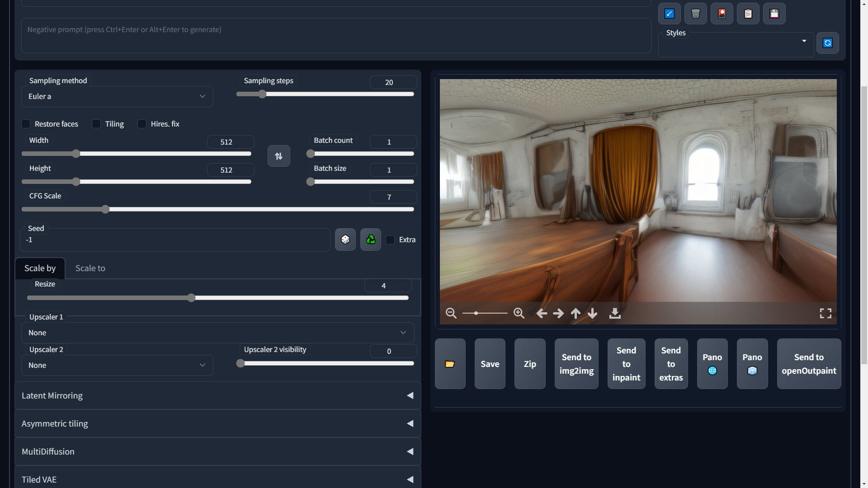Save current style with the floppy disk icon
Screen dimensions: 868x488
pos(774,14)
